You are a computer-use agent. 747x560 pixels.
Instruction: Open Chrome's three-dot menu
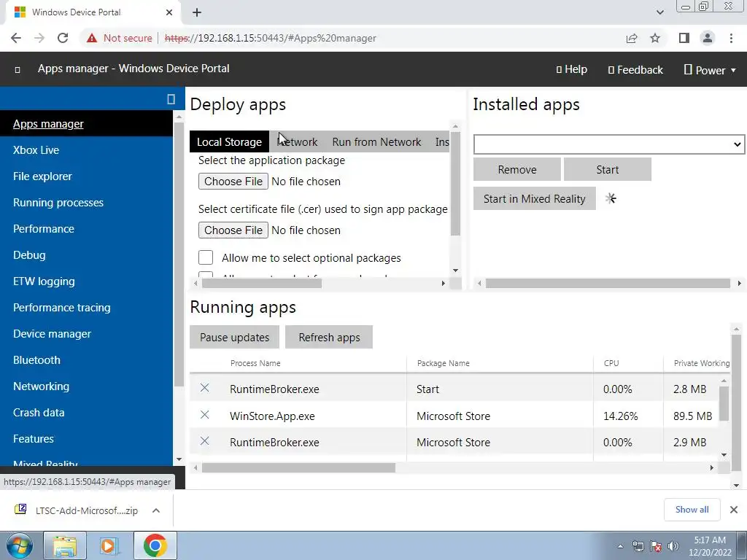[731, 38]
